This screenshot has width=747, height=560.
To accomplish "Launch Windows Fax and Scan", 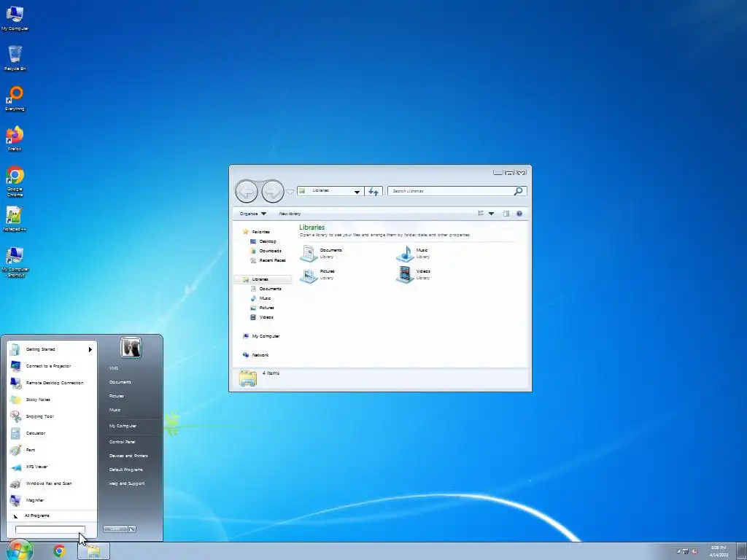I will 52,484.
